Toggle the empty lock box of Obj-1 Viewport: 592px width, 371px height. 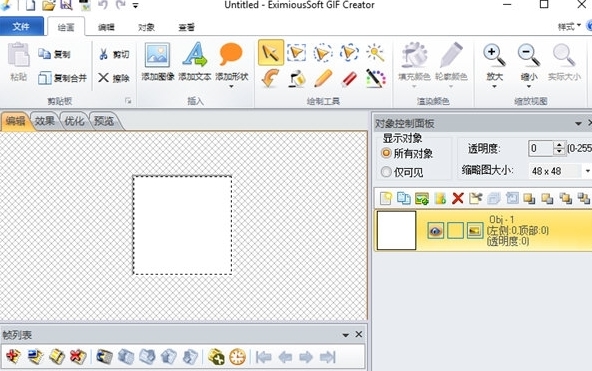tap(455, 230)
